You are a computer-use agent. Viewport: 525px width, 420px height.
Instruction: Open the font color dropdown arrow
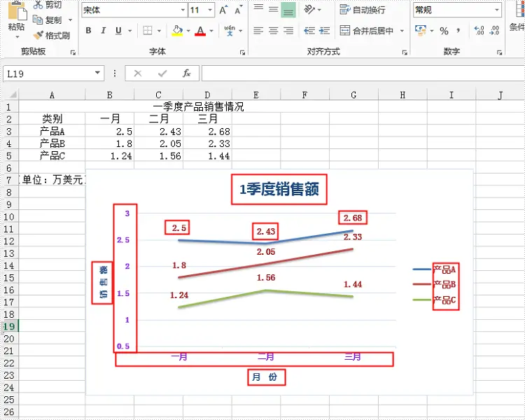click(211, 31)
